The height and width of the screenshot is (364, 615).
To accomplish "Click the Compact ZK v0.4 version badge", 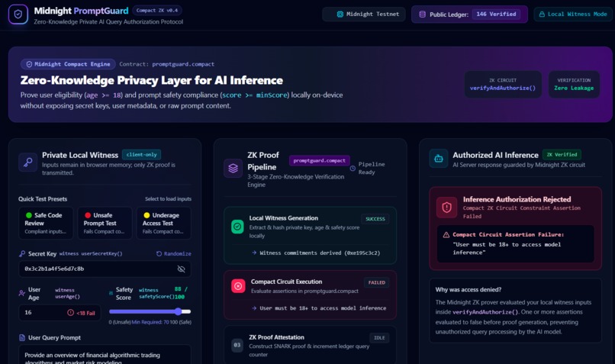I will click(x=157, y=11).
